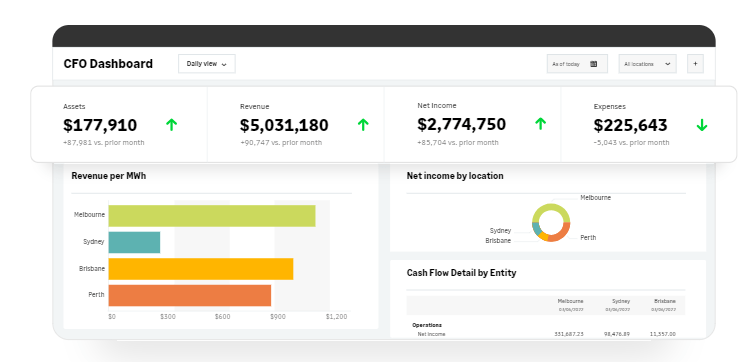Open the Daily view dropdown
755x362 pixels.
[x=207, y=64]
